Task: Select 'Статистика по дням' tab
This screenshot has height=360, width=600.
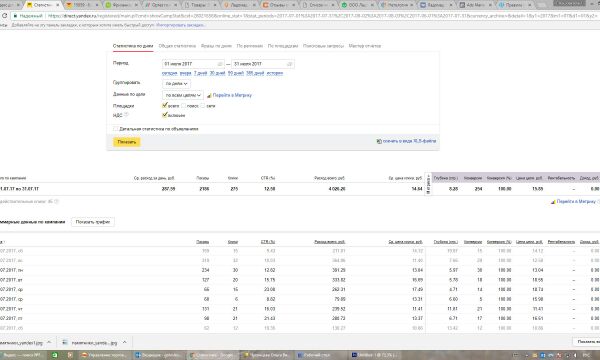Action: pos(133,46)
